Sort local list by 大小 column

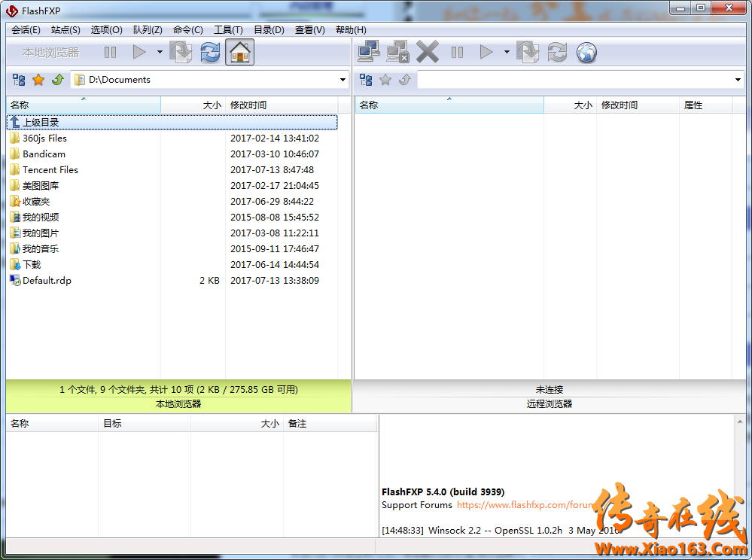[193, 105]
